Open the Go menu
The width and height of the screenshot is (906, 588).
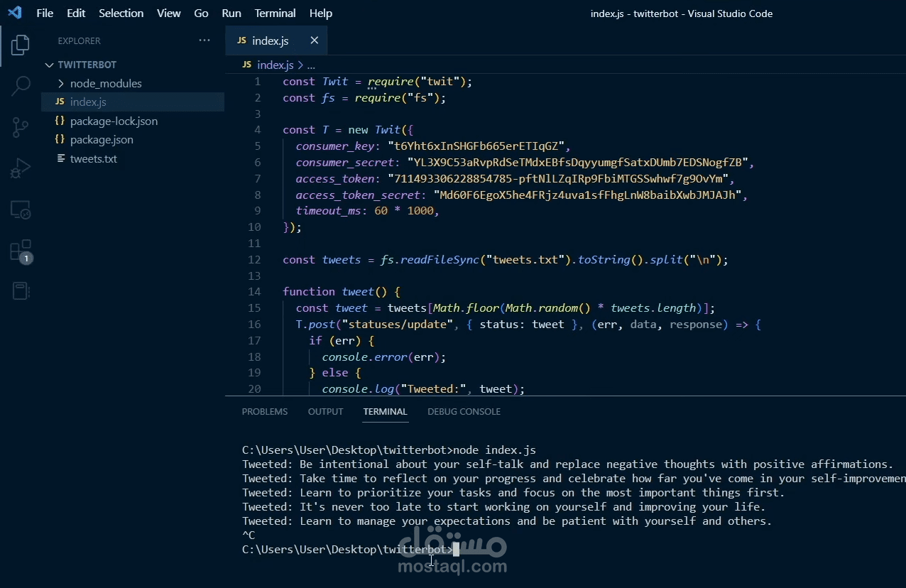tap(201, 13)
